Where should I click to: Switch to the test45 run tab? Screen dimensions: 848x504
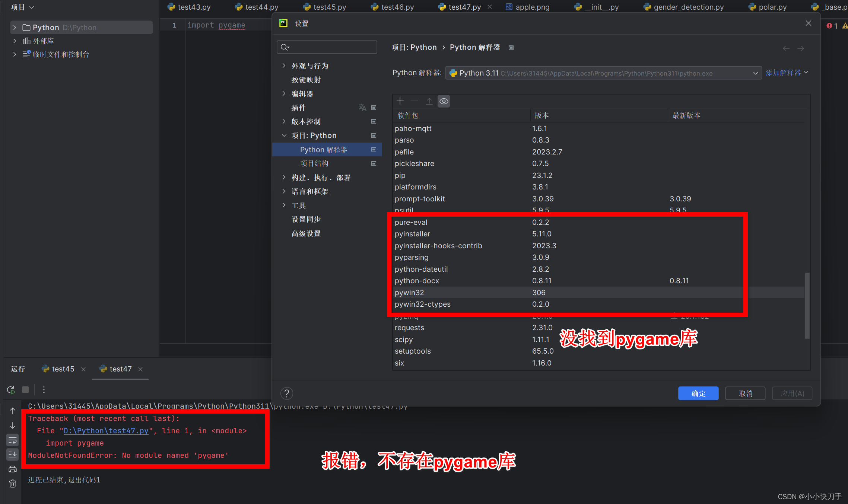click(63, 369)
